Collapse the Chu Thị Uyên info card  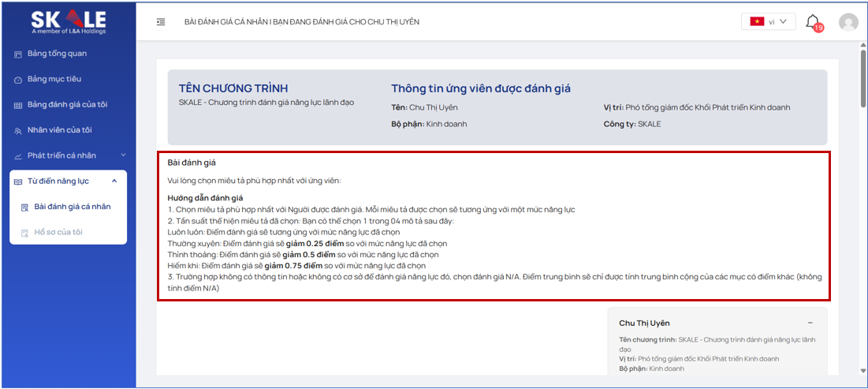click(810, 323)
